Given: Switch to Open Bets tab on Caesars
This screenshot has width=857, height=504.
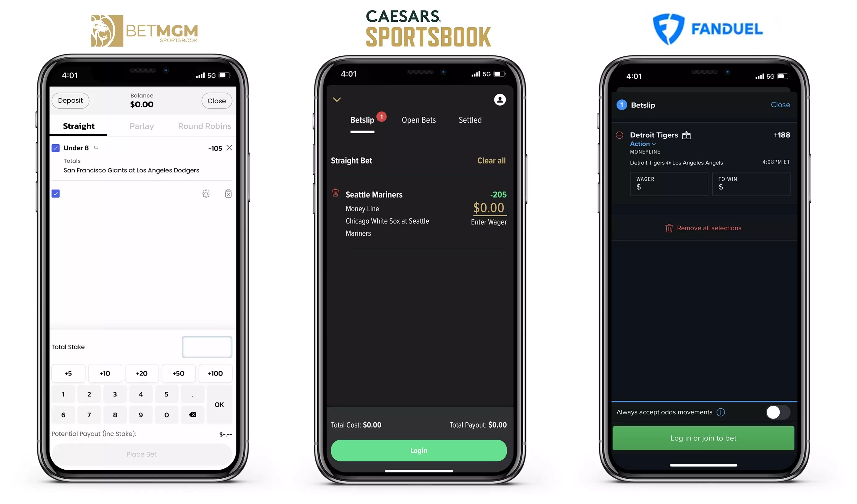Looking at the screenshot, I should [419, 119].
